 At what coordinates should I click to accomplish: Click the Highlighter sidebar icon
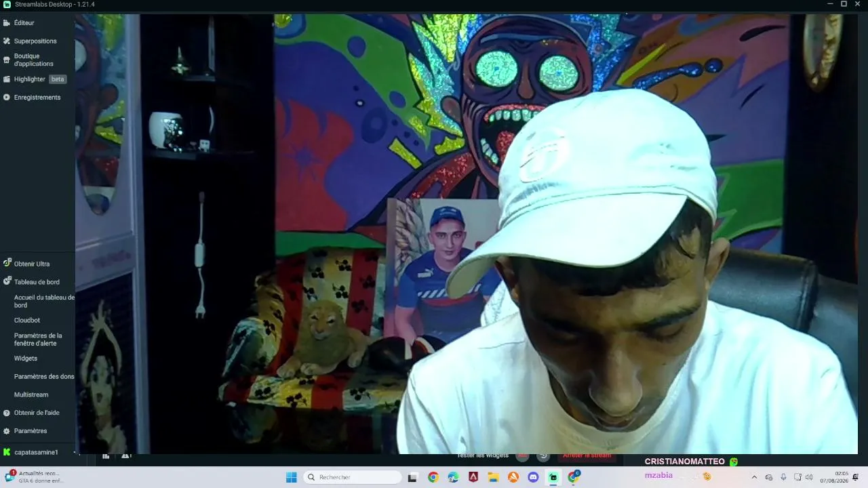[x=7, y=79]
